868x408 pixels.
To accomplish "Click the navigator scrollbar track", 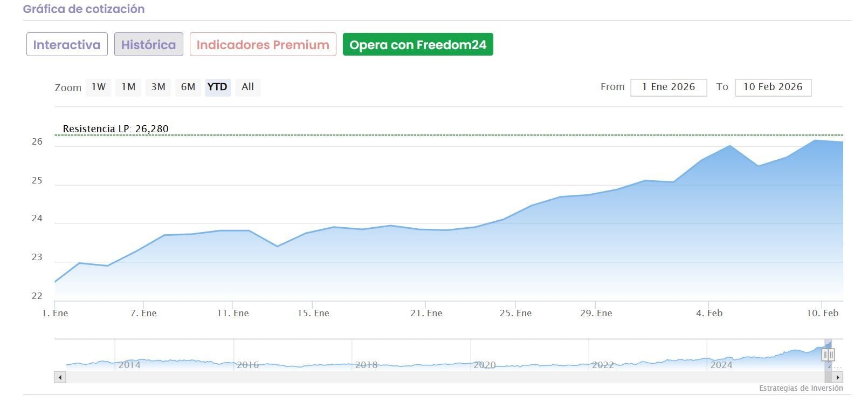I will 431,377.
